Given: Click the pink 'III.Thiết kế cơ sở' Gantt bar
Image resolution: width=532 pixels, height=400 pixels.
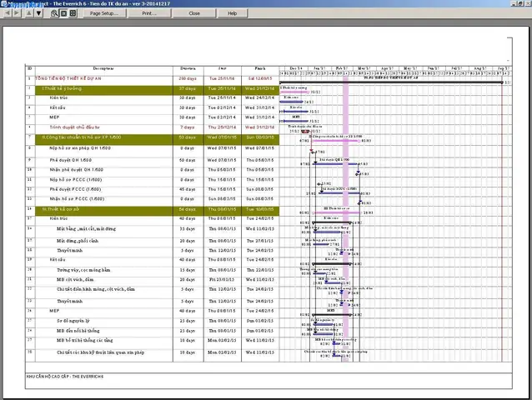Looking at the screenshot, I should (x=337, y=212).
